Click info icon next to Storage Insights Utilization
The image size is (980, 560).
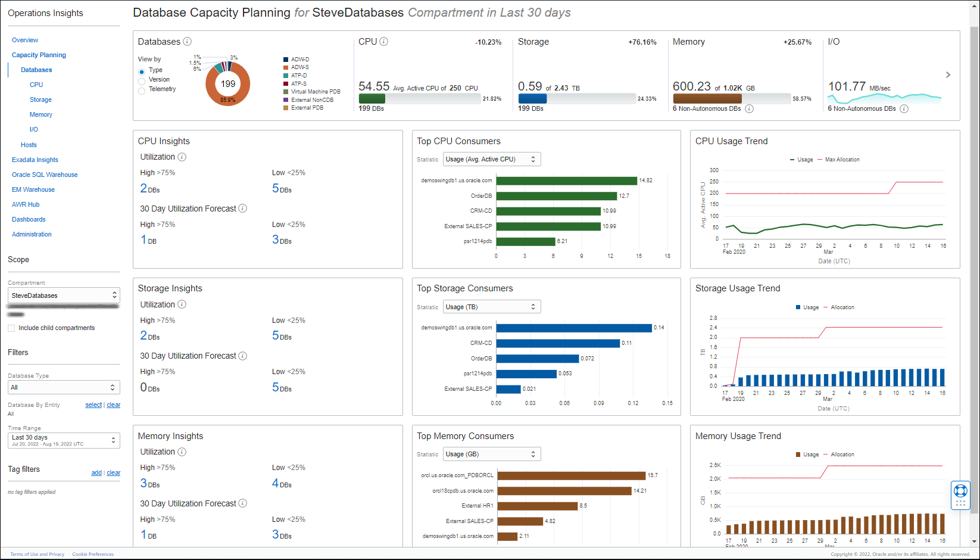[182, 304]
